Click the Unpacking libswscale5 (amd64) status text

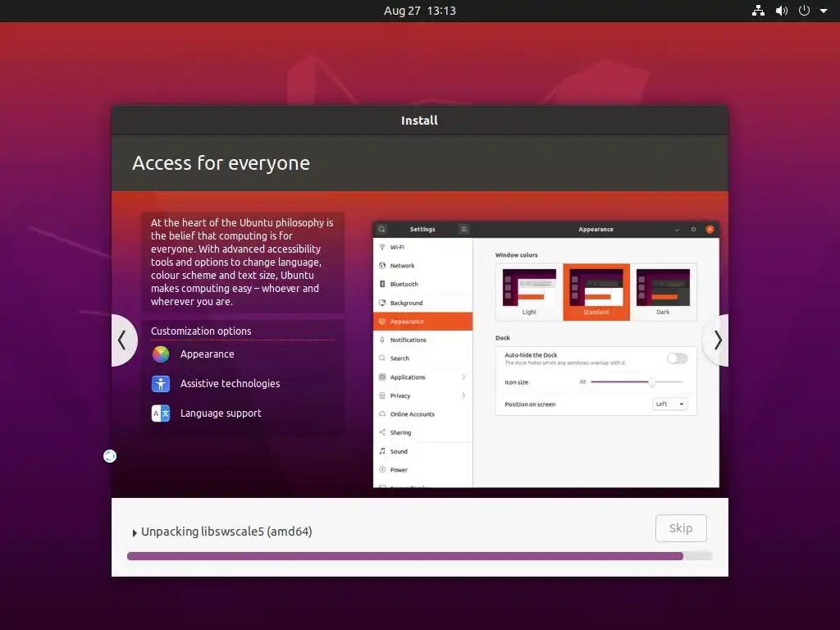coord(226,532)
